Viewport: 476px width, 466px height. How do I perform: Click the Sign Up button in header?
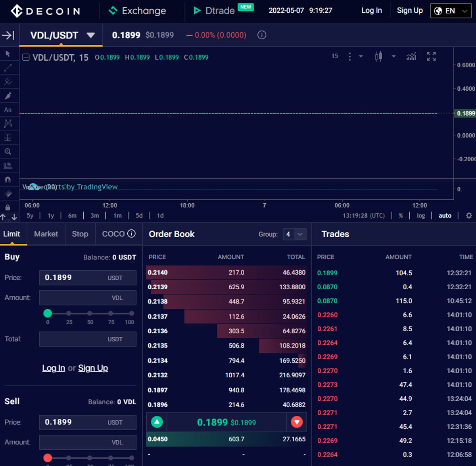point(410,10)
